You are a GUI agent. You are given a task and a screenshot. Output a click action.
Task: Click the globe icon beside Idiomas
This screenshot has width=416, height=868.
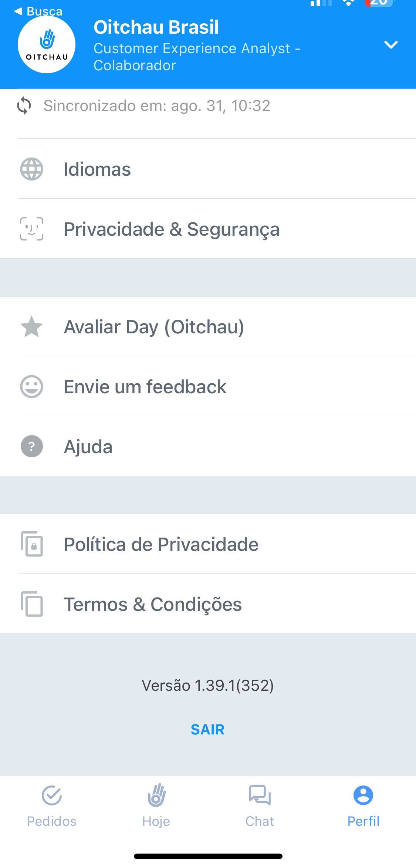click(31, 169)
